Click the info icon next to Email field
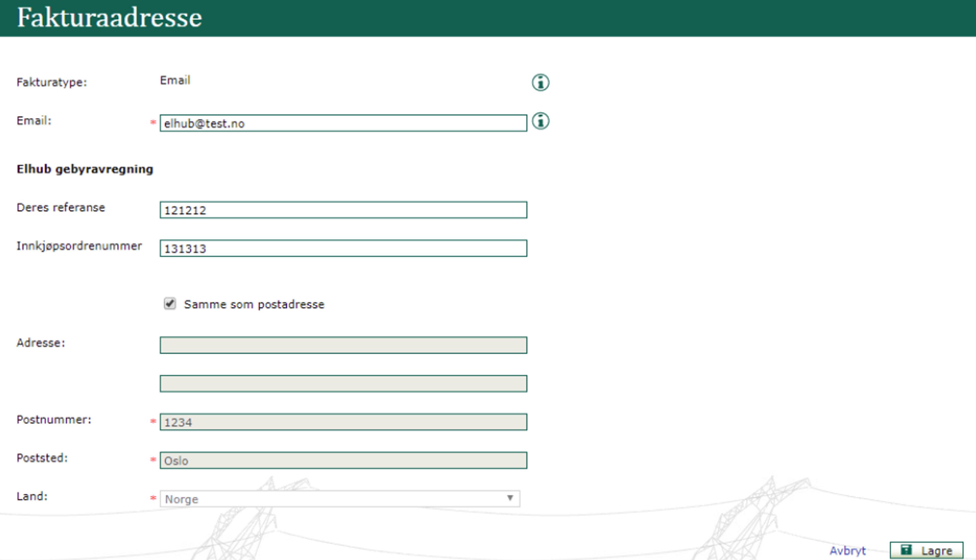Viewport: 976px width, 560px height. coord(540,121)
